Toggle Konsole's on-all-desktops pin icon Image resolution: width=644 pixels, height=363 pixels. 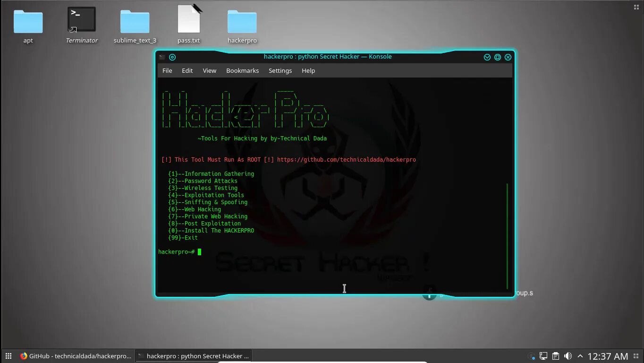point(172,57)
